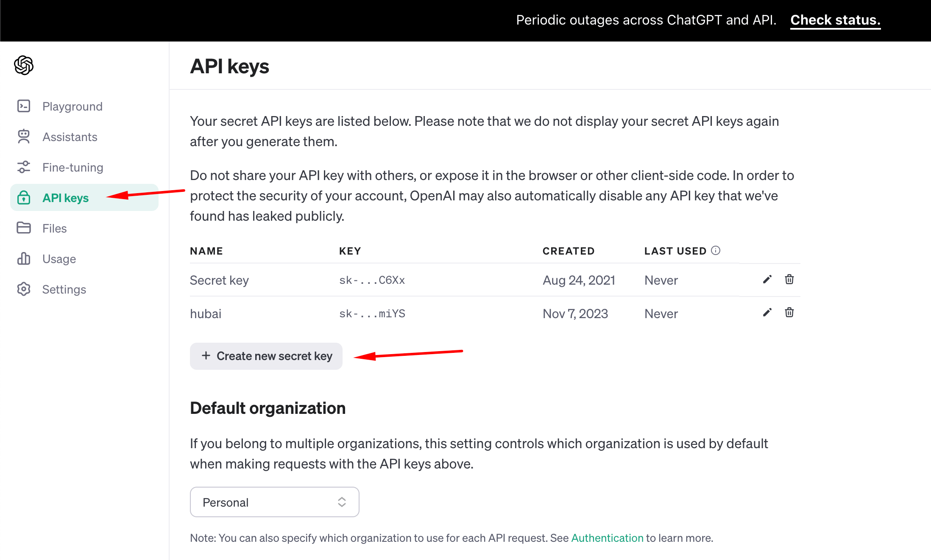Click Never in the Secret key row

pyautogui.click(x=661, y=280)
